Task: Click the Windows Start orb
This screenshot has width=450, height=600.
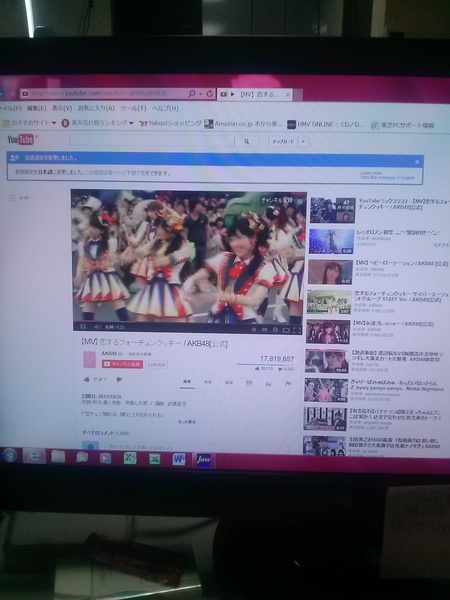Action: [9, 455]
